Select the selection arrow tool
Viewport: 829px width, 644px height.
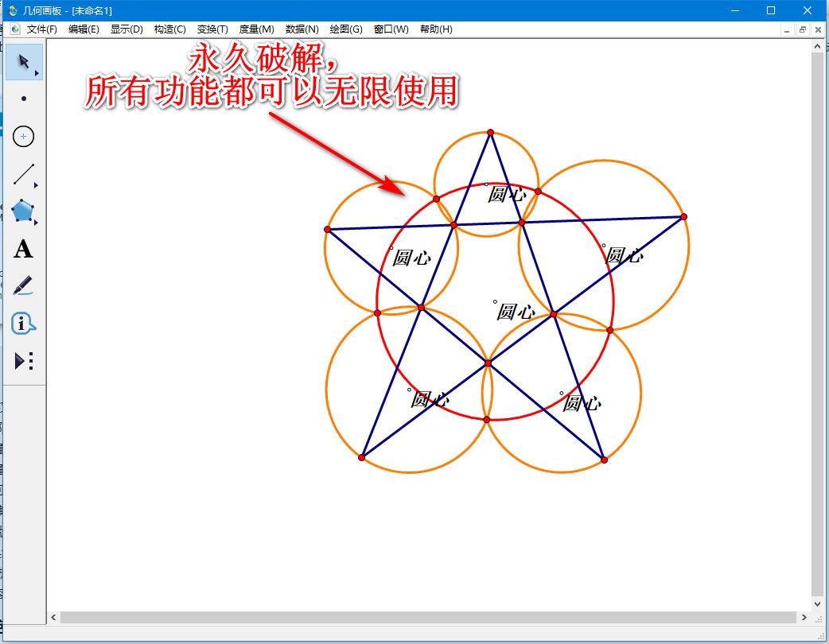pyautogui.click(x=23, y=62)
